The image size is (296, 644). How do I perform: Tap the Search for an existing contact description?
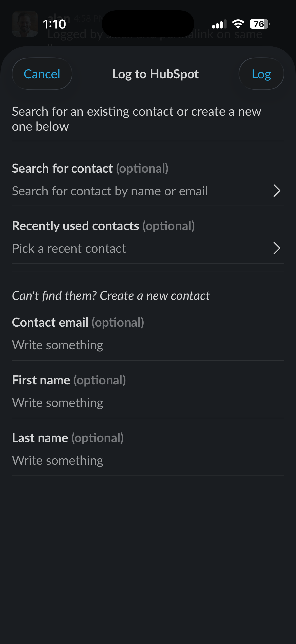pos(136,119)
